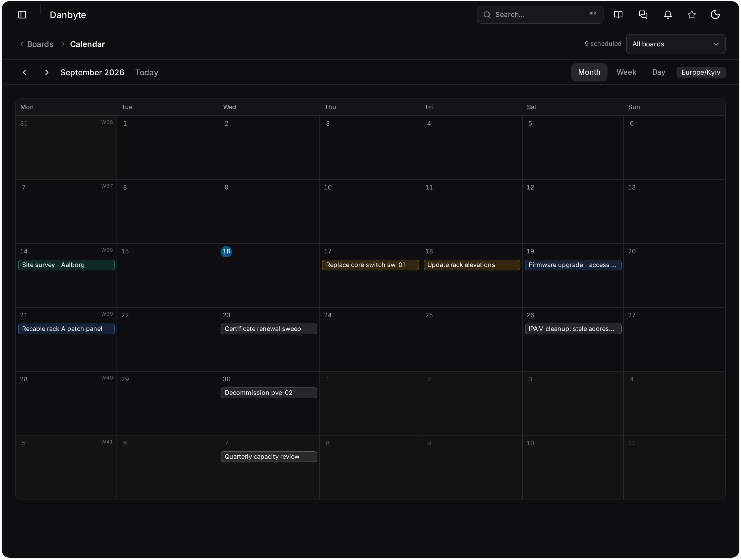
Task: Open Firmware upgrade - access event
Action: click(573, 265)
